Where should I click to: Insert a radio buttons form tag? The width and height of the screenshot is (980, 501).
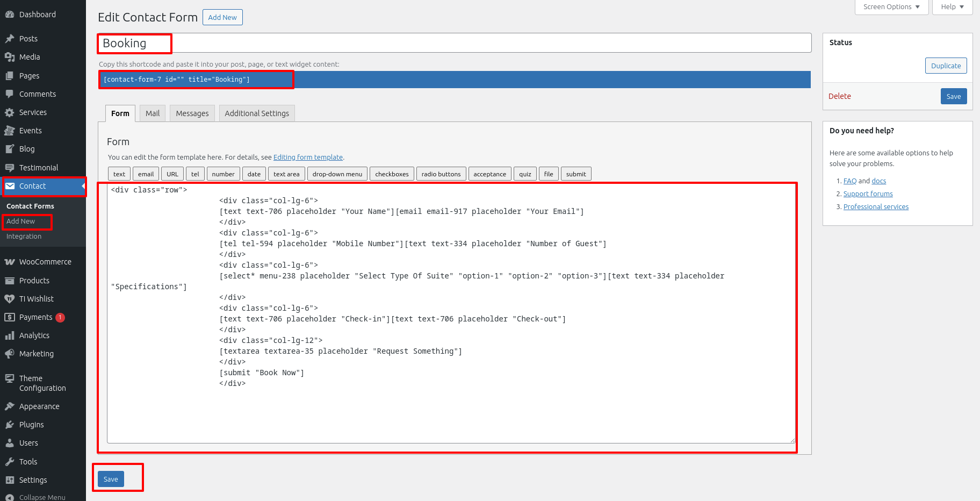441,174
